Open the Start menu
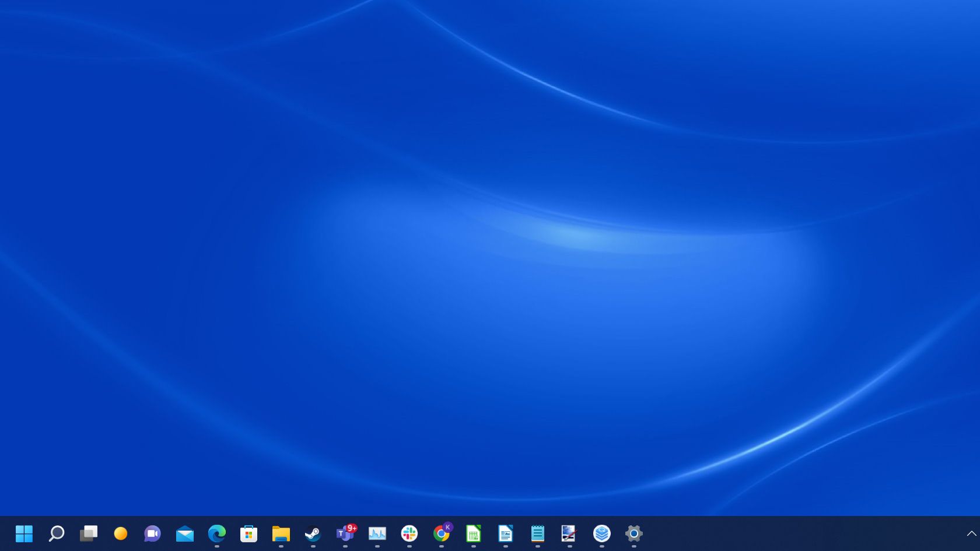 click(24, 534)
